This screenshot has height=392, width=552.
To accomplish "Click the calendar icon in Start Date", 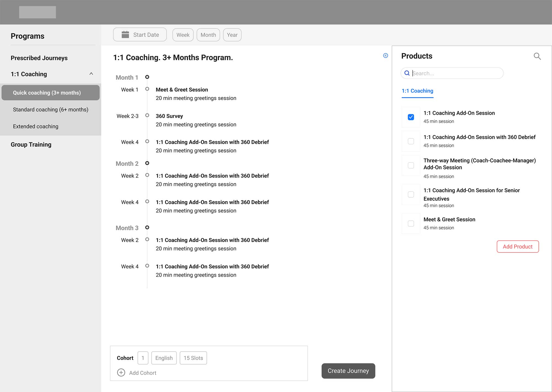I will pyautogui.click(x=125, y=35).
